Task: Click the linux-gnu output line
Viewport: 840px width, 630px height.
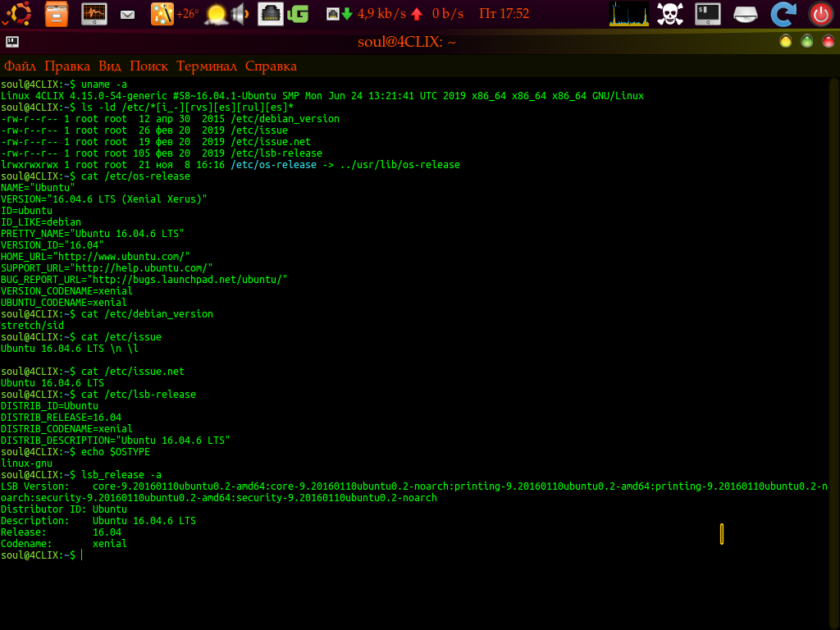Action: coord(27,463)
